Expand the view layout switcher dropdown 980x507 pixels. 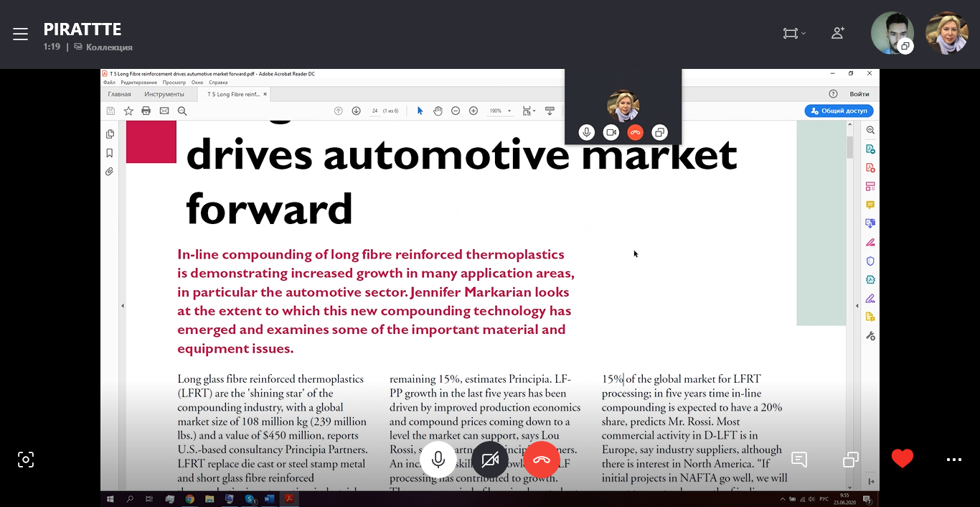(x=794, y=33)
